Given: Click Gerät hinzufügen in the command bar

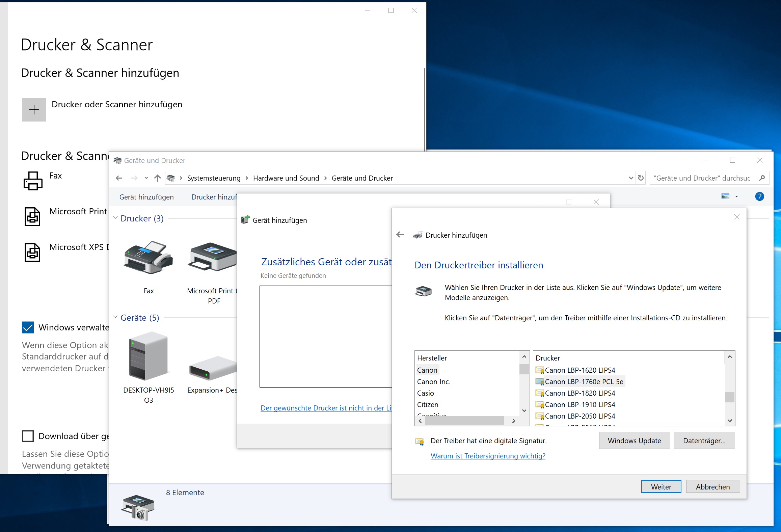Looking at the screenshot, I should [146, 197].
